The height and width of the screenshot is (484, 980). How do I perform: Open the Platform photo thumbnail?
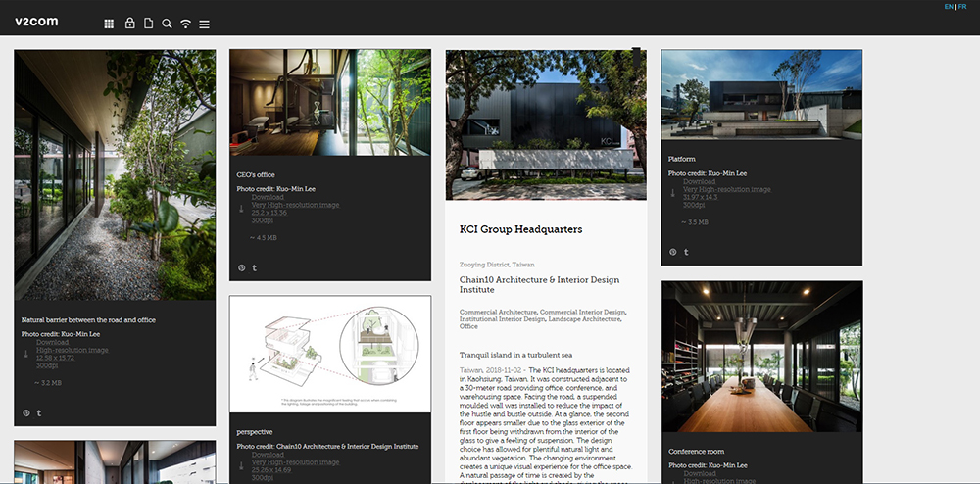click(761, 95)
